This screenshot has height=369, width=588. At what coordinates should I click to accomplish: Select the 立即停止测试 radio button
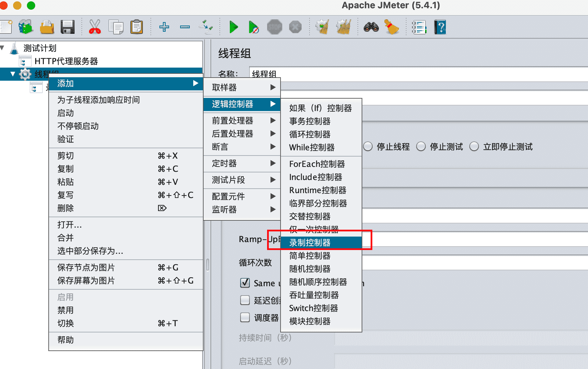474,147
